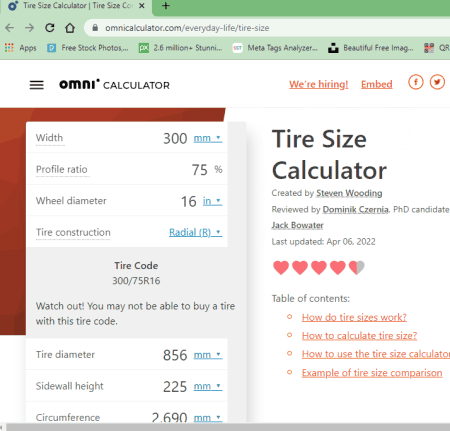The width and height of the screenshot is (450, 431).
Task: Reload the page with refresh icon
Action: (x=50, y=28)
